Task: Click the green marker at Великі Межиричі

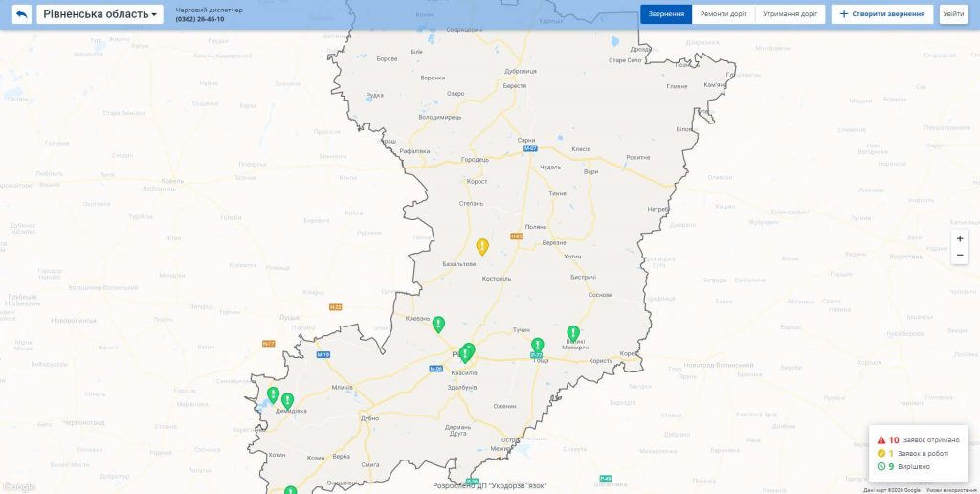Action: pos(573,333)
